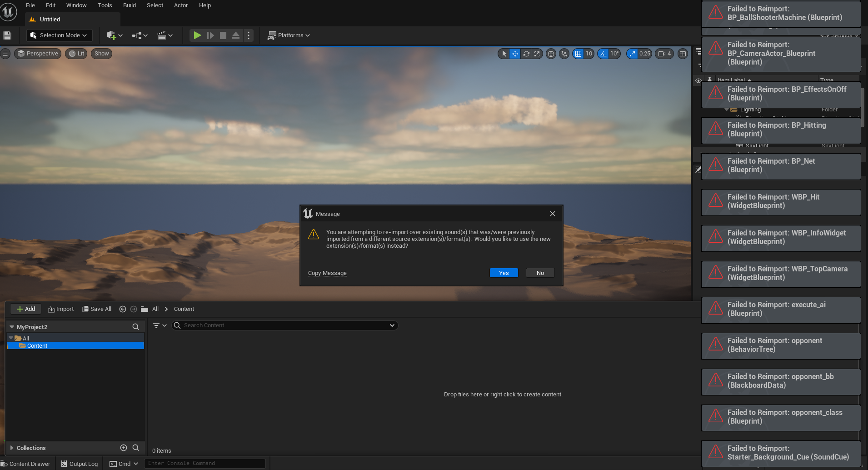This screenshot has height=470, width=868.
Task: Toggle scale snapping icon
Action: (632, 54)
